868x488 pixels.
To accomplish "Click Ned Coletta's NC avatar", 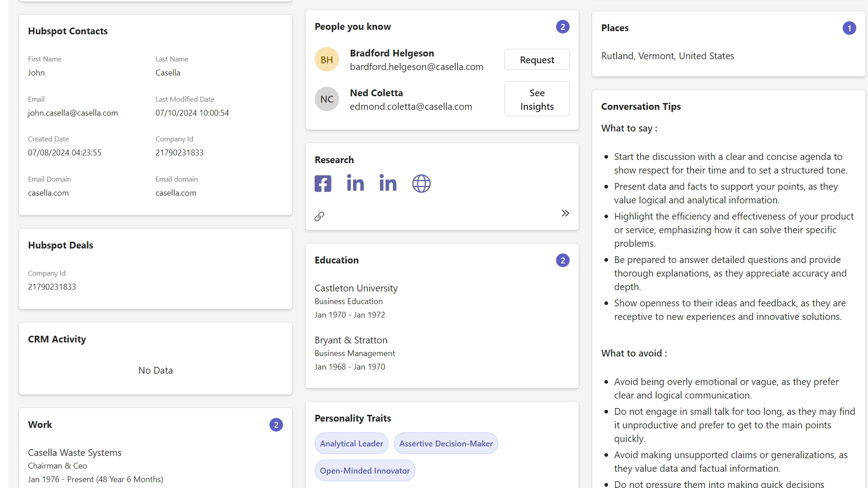I will (326, 99).
